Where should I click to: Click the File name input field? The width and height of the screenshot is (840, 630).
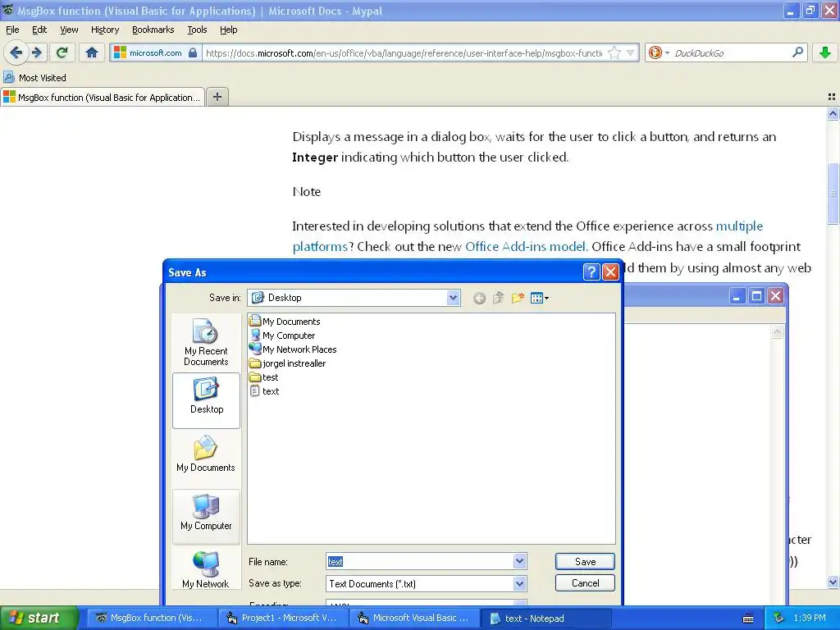419,561
